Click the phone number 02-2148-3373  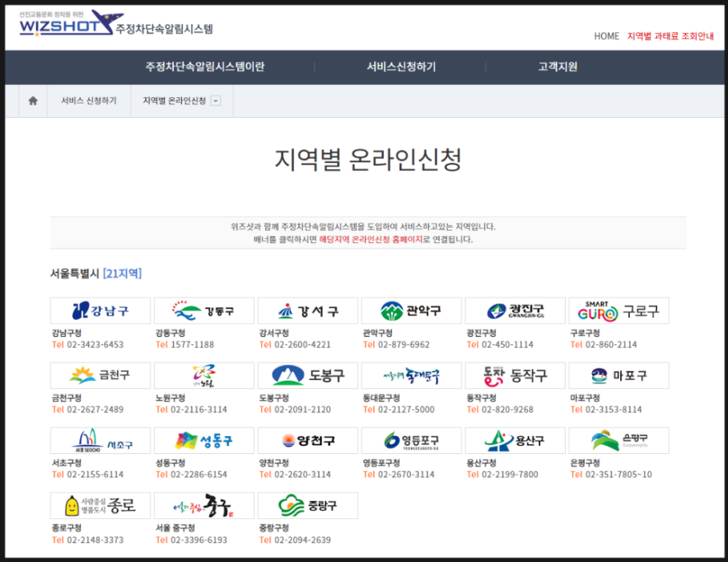pyautogui.click(x=96, y=541)
